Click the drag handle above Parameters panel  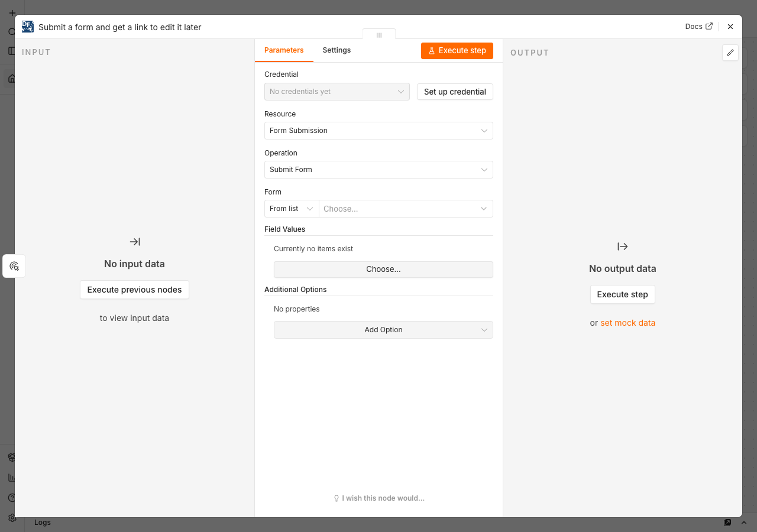tap(379, 35)
